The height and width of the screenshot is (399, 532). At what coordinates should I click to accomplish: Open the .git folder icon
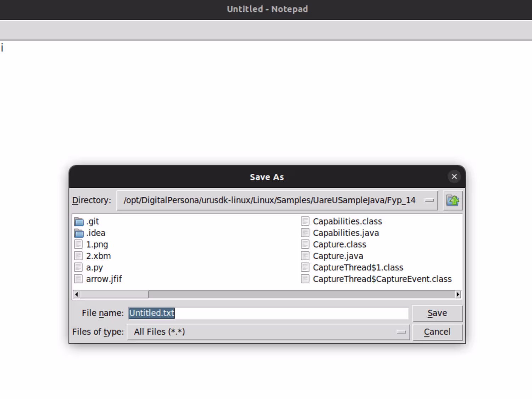click(x=79, y=222)
